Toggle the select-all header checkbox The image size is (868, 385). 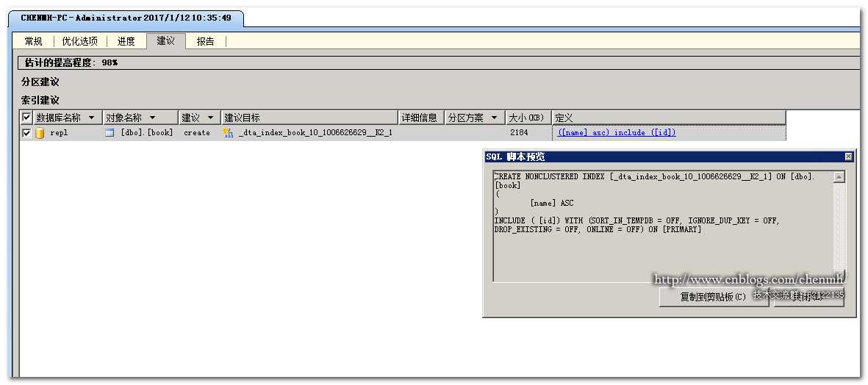(26, 118)
